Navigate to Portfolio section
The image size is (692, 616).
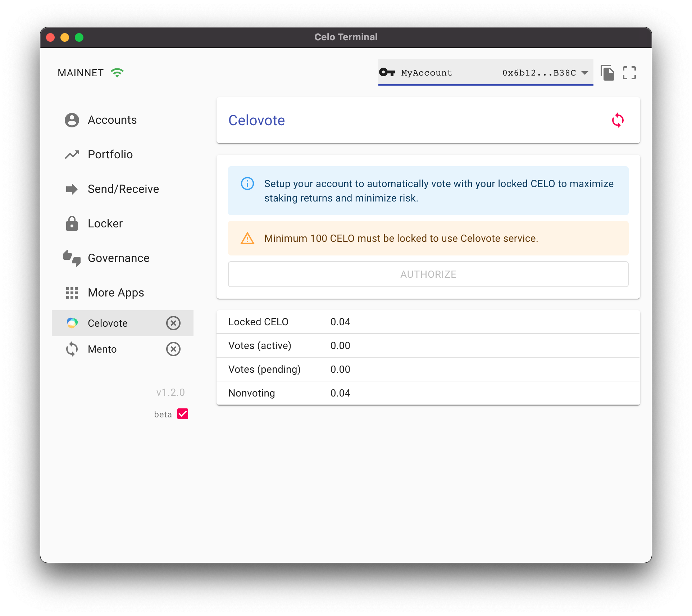(110, 155)
